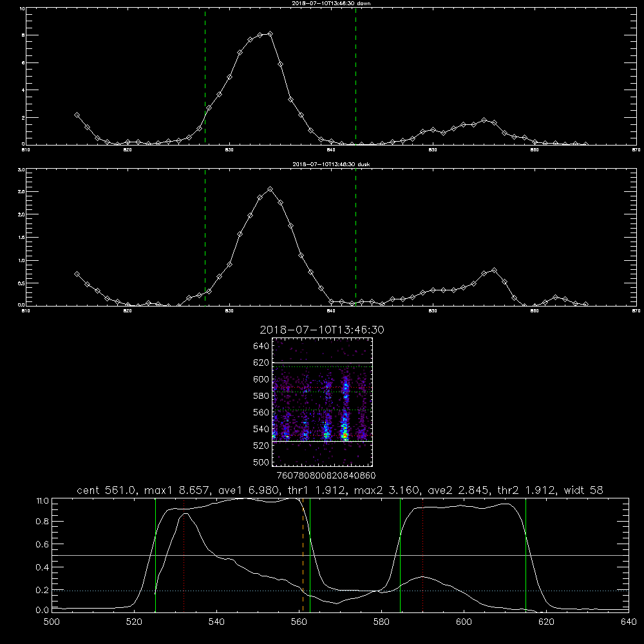Click the x-axis label '500' of the bottom plot
This screenshot has width=644, height=644.
click(x=52, y=622)
